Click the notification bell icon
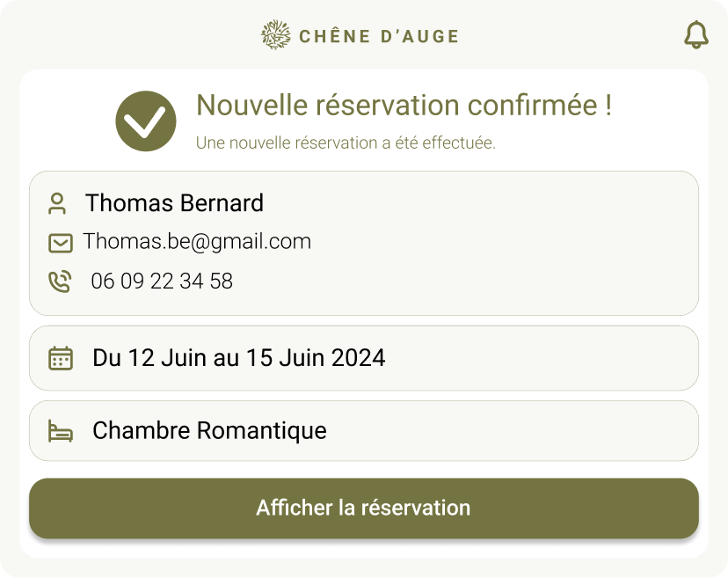The width and height of the screenshot is (728, 578). click(695, 34)
